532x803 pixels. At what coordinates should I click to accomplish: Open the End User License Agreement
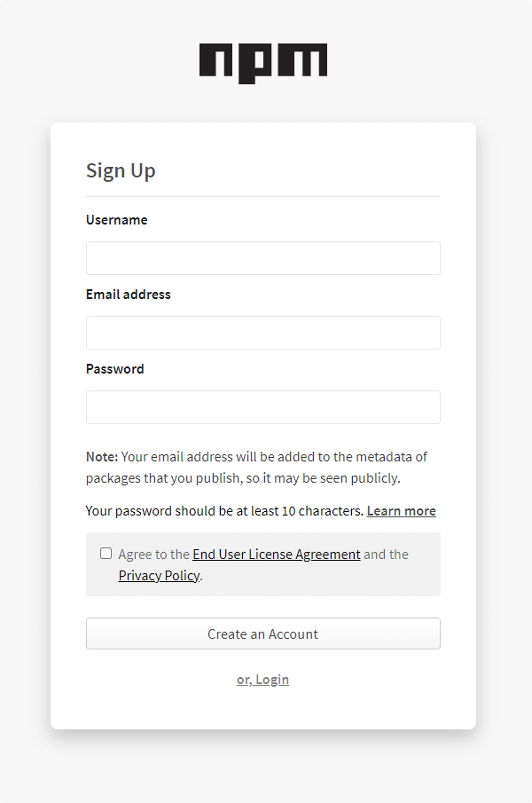[x=277, y=555]
